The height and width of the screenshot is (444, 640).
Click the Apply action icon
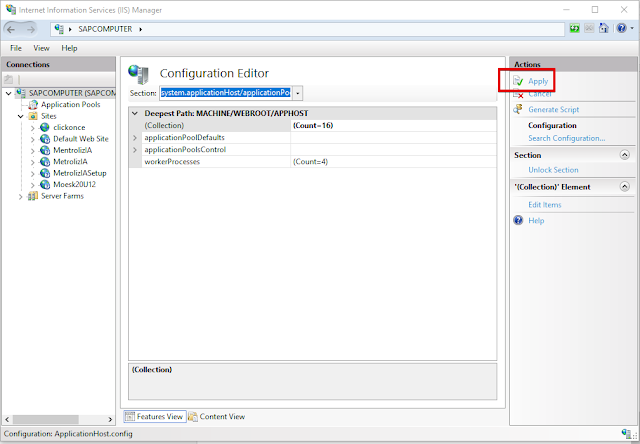(x=518, y=81)
